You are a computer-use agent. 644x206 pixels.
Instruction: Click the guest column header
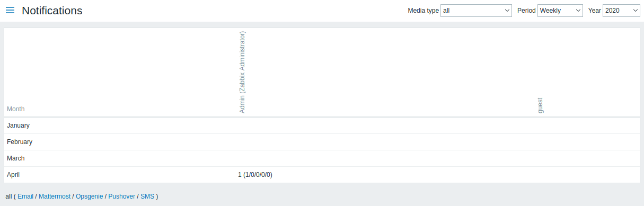(541, 105)
